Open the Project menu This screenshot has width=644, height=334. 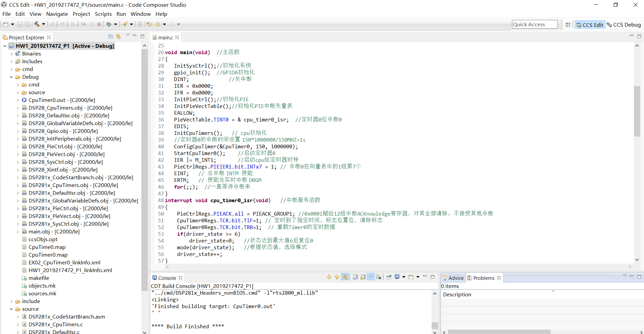81,14
